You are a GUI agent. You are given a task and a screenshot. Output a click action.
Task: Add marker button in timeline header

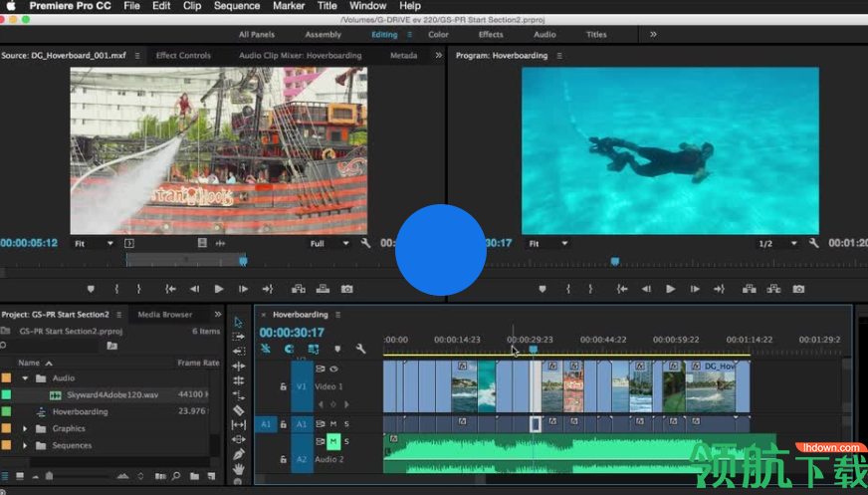tap(337, 349)
